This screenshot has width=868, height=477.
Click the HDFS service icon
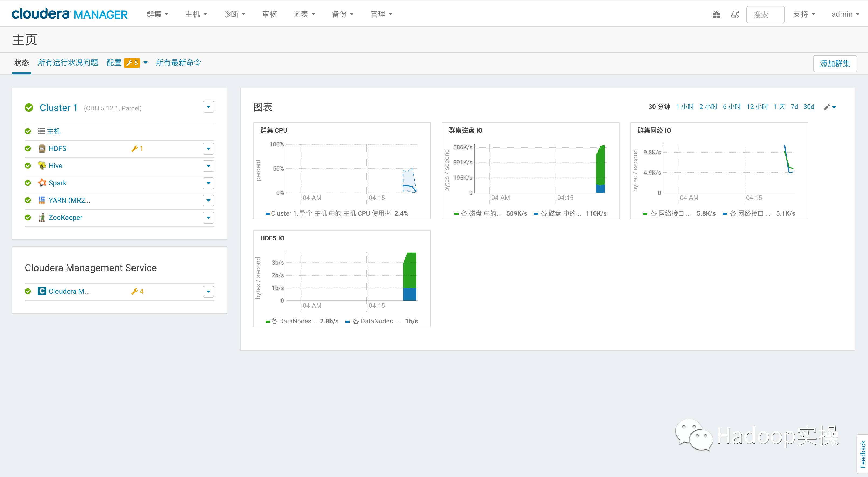(42, 148)
